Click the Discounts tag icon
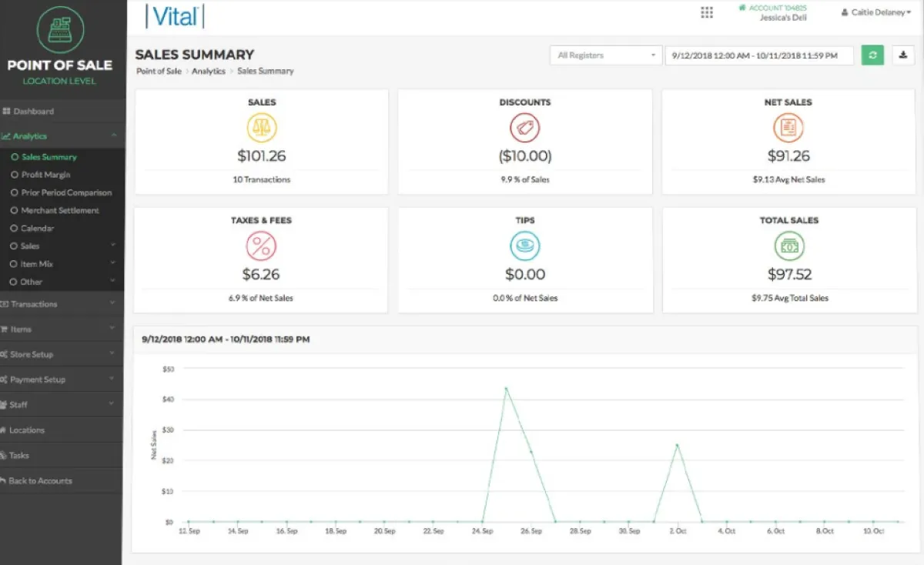This screenshot has height=565, width=924. [525, 128]
